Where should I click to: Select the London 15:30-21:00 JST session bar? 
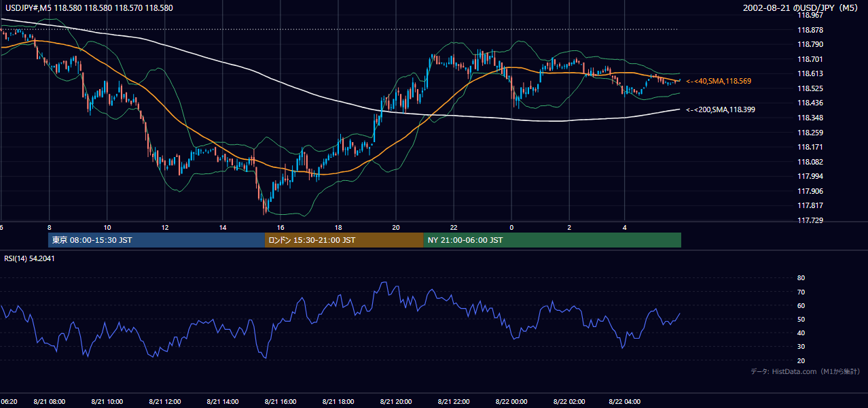tap(344, 240)
